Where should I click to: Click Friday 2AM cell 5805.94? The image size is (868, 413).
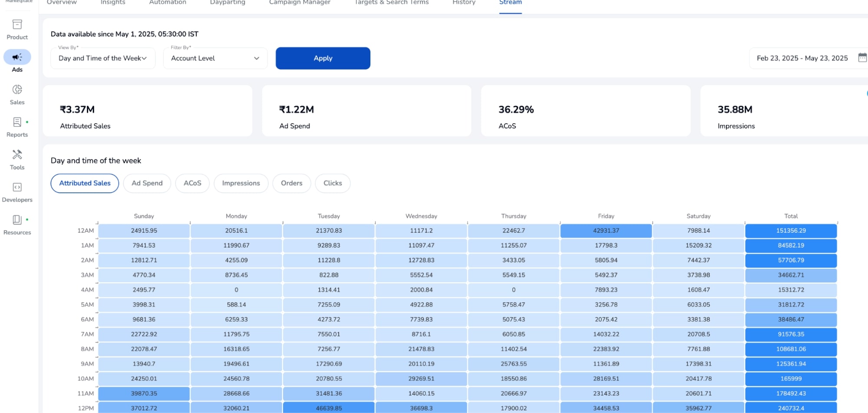(606, 260)
